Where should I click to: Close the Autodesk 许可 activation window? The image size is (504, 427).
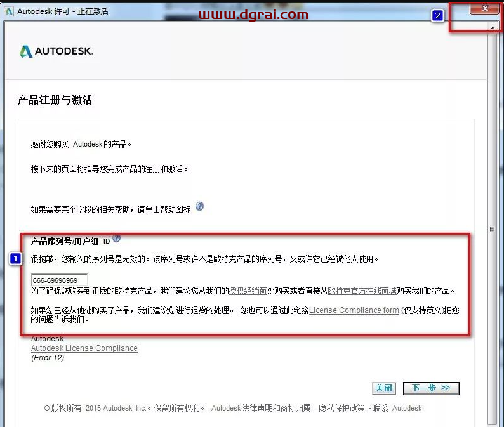tap(485, 9)
